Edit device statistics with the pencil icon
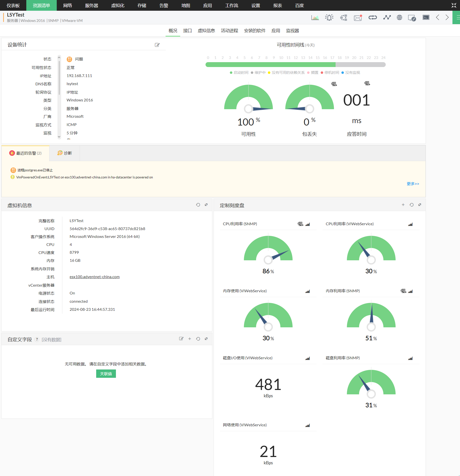Image resolution: width=460 pixels, height=476 pixels. (x=157, y=45)
